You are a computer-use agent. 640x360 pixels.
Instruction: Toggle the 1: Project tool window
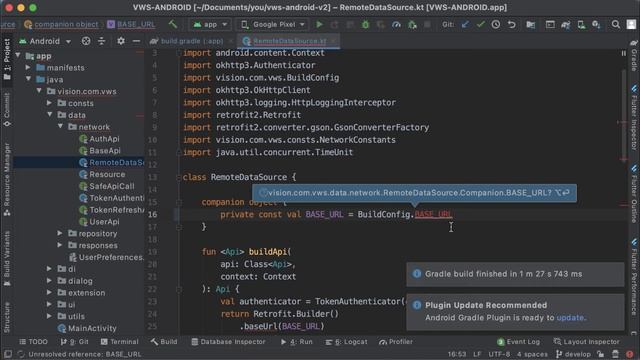pos(7,59)
